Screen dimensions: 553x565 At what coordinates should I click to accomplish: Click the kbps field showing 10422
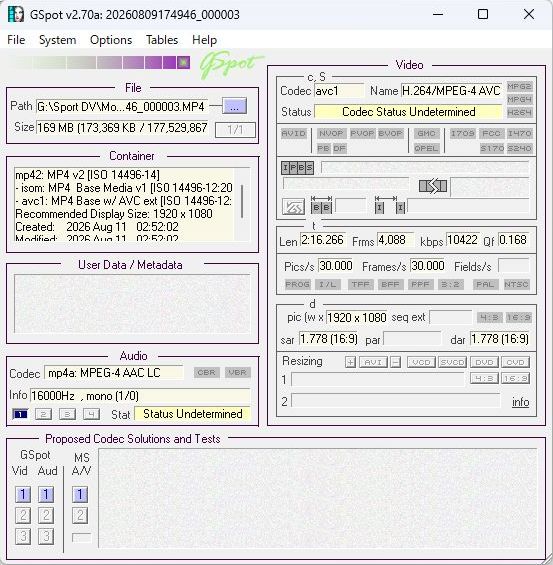pyautogui.click(x=462, y=240)
